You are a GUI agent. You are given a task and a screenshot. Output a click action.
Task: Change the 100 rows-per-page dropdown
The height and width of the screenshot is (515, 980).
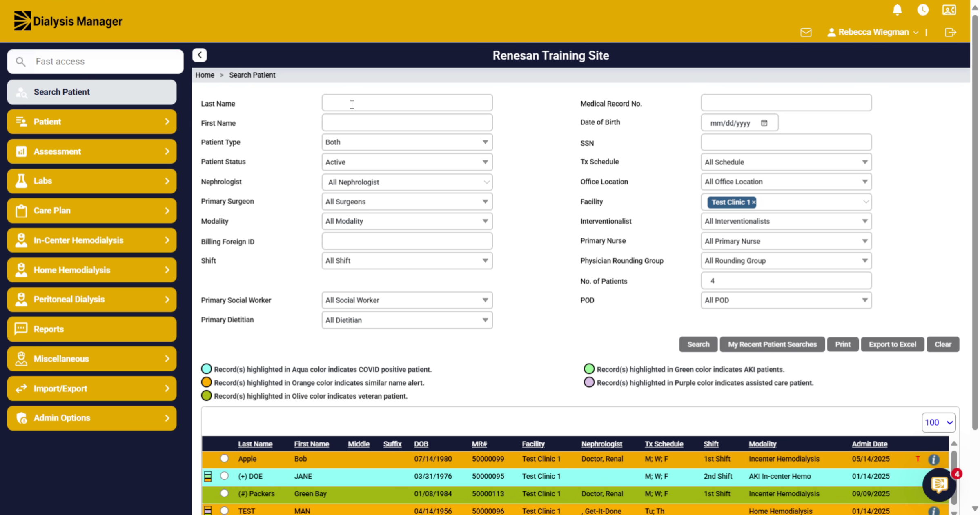pyautogui.click(x=938, y=422)
